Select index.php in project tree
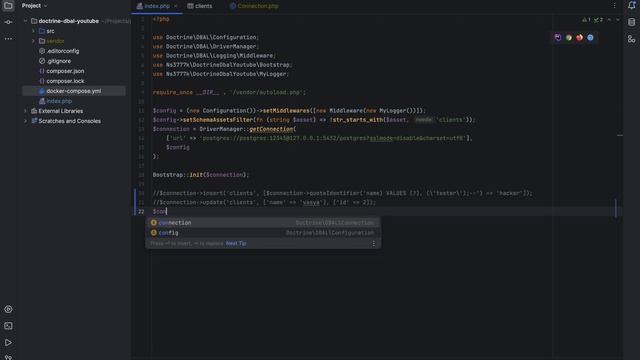This screenshot has width=640, height=360. click(59, 101)
